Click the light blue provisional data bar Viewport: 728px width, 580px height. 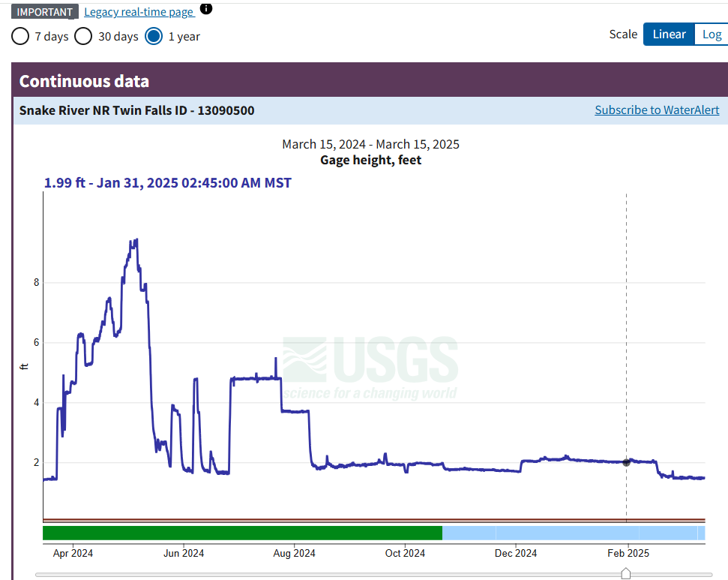[x=570, y=533]
